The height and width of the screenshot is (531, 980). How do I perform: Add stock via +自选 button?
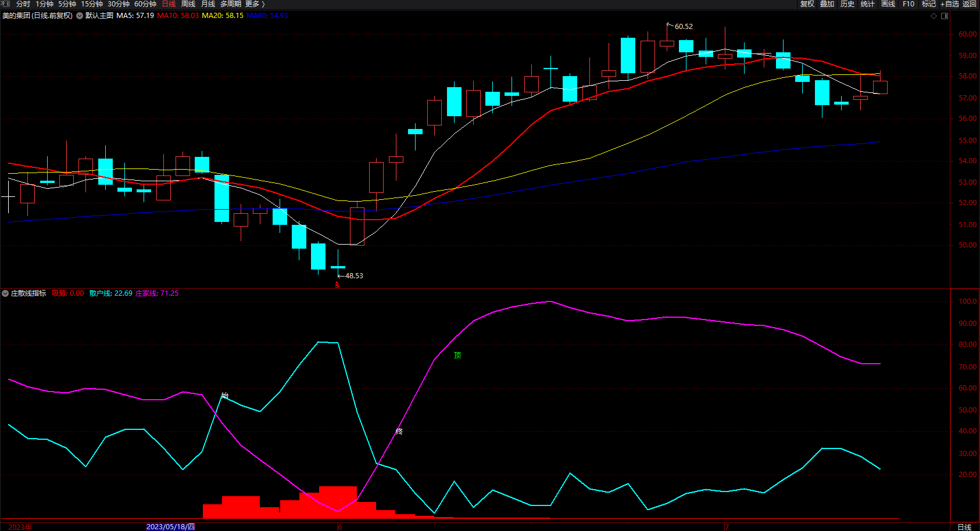[x=950, y=4]
